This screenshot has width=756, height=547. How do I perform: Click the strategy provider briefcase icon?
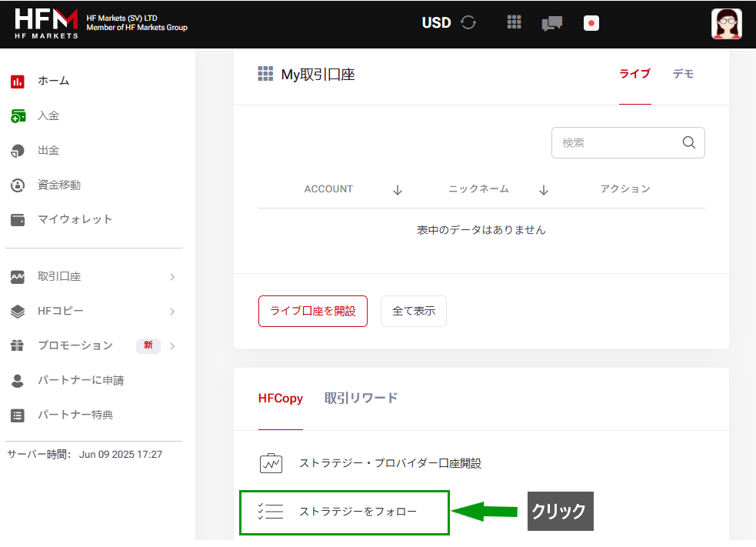pos(271,464)
